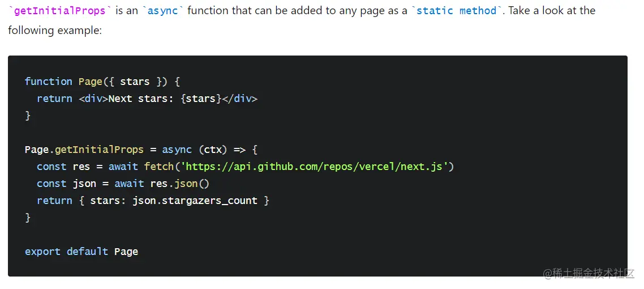Click the Page function name
This screenshot has width=644, height=289.
coord(90,82)
